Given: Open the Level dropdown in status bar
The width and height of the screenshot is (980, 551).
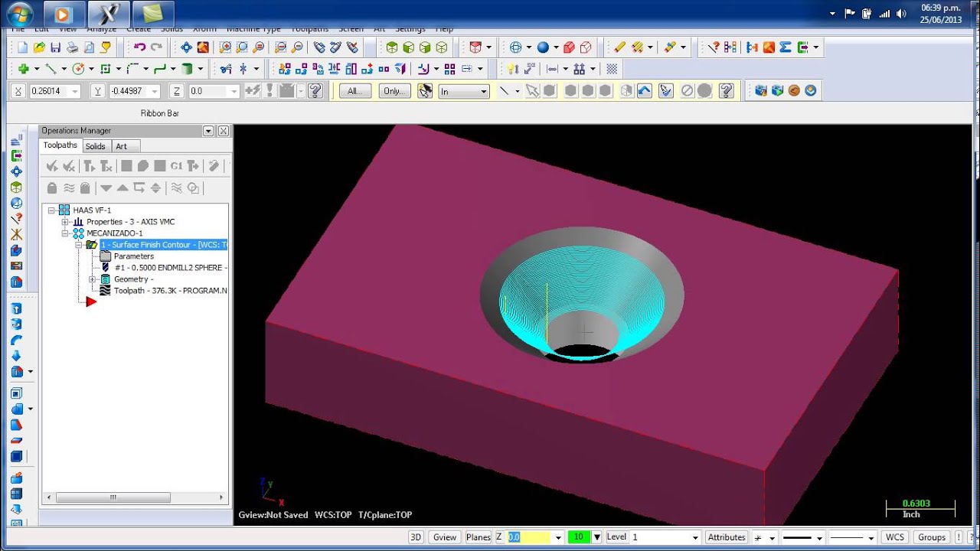Looking at the screenshot, I should click(694, 537).
